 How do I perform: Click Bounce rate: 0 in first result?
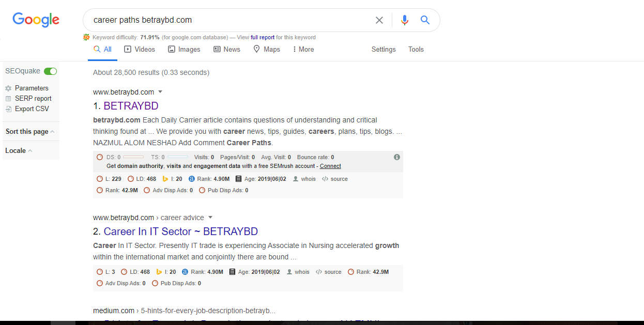315,157
